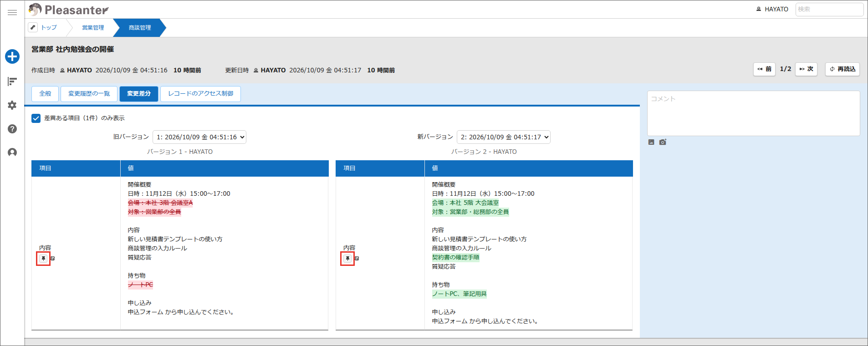
Task: Open the HAYATO user menu at top right
Action: click(x=772, y=9)
